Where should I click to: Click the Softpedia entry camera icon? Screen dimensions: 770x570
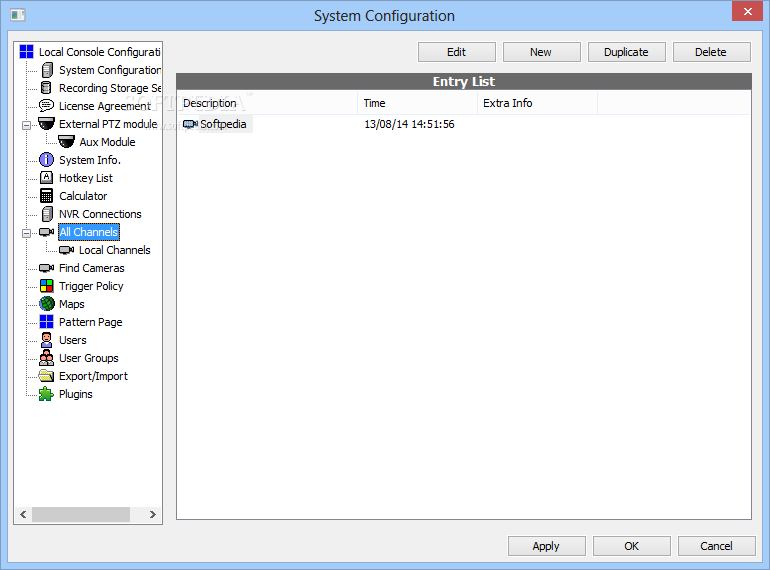click(190, 124)
